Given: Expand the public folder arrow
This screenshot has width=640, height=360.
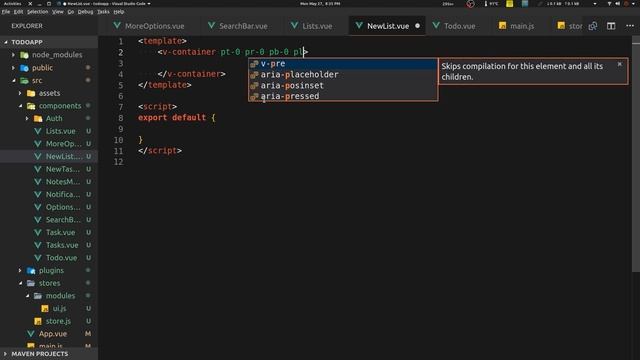Looking at the screenshot, I should click(13, 68).
